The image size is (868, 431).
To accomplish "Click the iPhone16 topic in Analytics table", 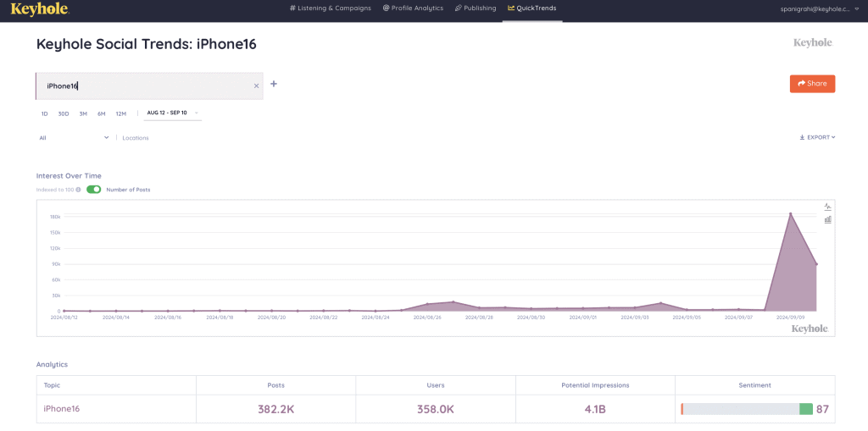I will [61, 409].
